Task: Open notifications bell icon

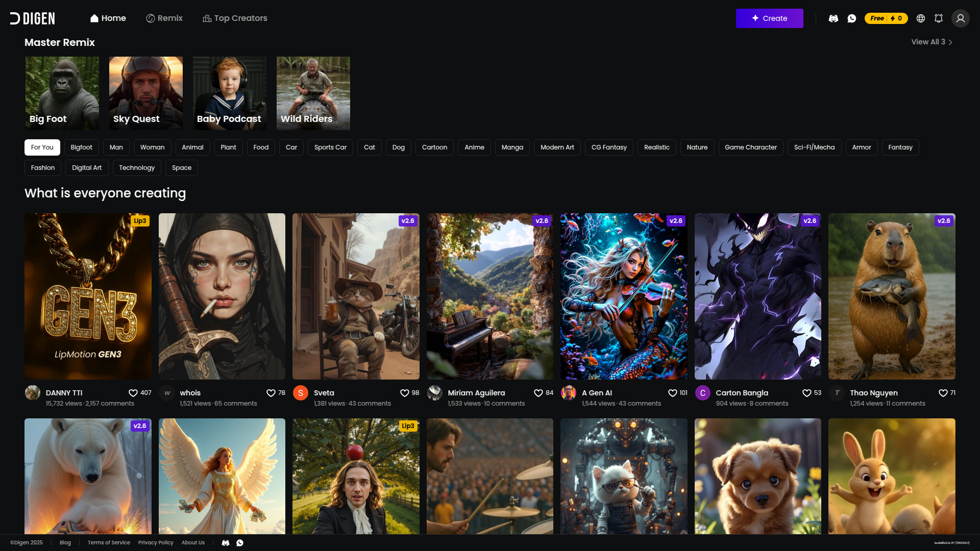Action: pyautogui.click(x=939, y=18)
